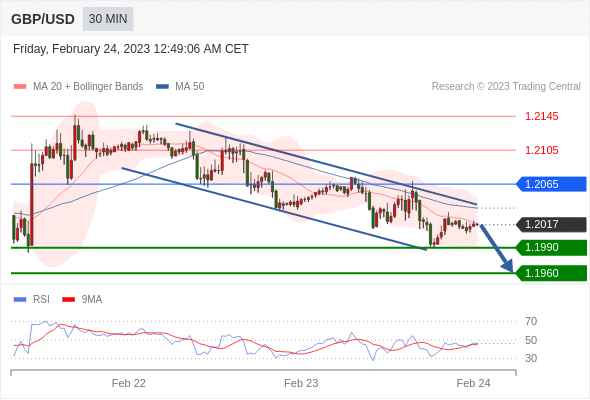
Task: Toggle the 9MA legend entry
Action: (x=82, y=300)
